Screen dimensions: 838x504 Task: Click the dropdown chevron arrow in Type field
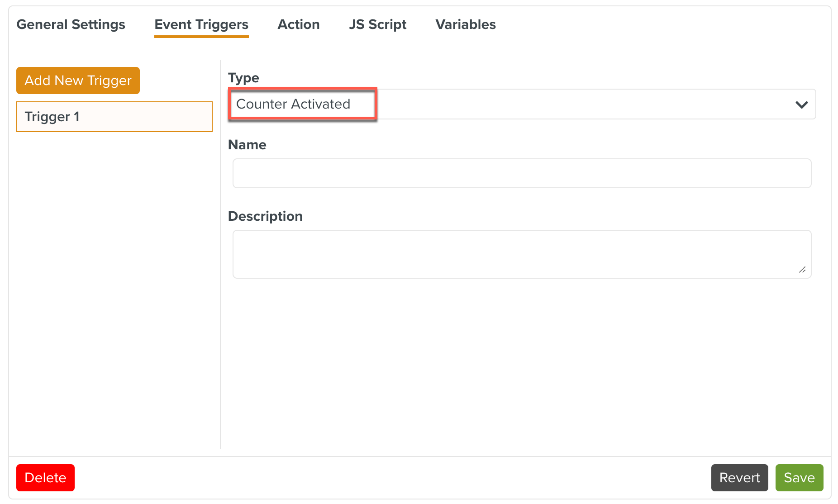[801, 105]
